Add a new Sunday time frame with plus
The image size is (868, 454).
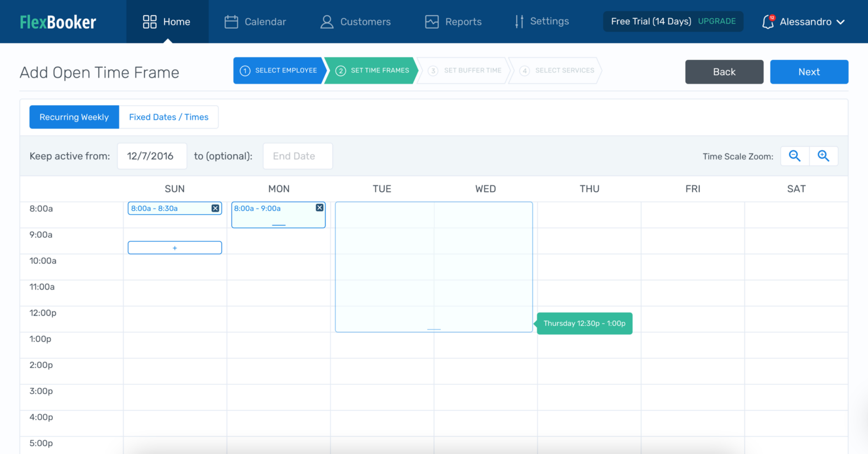pyautogui.click(x=175, y=247)
